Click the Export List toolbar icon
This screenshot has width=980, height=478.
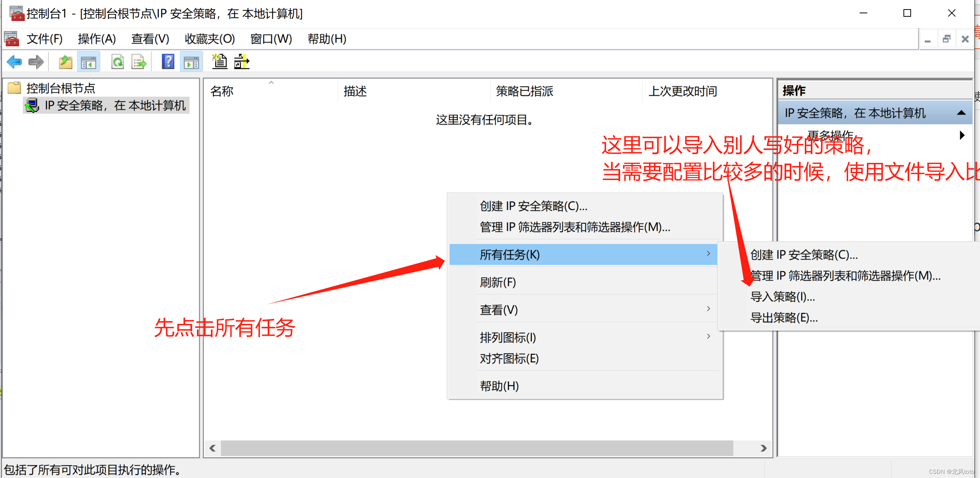[x=139, y=62]
